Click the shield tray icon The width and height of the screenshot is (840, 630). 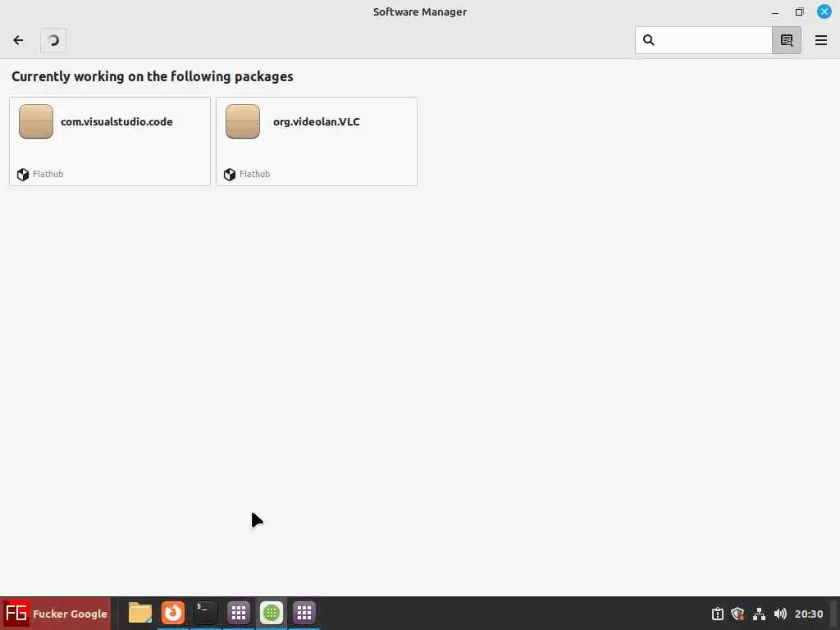737,614
